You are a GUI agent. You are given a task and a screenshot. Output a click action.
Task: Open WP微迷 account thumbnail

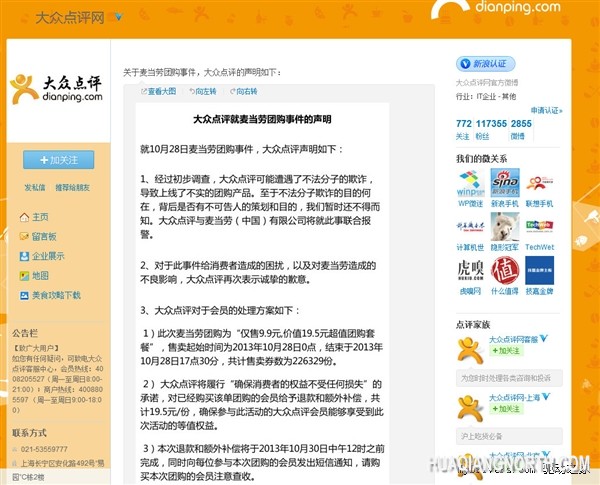[x=470, y=183]
